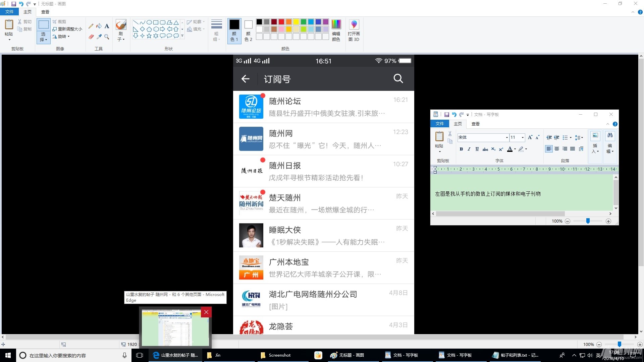
Task: Click the Paint zoom out minus button
Action: tap(599, 344)
